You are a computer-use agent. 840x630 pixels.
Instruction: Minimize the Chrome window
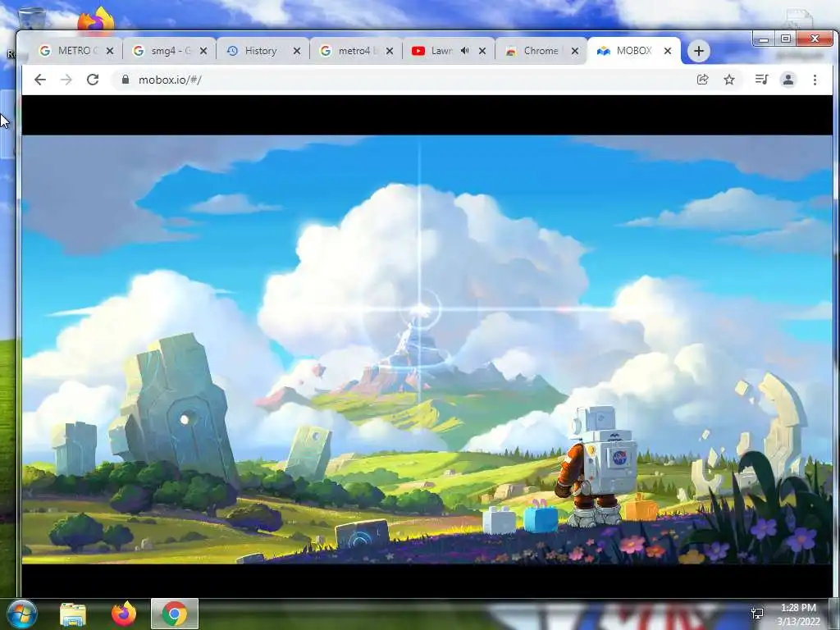pos(764,39)
